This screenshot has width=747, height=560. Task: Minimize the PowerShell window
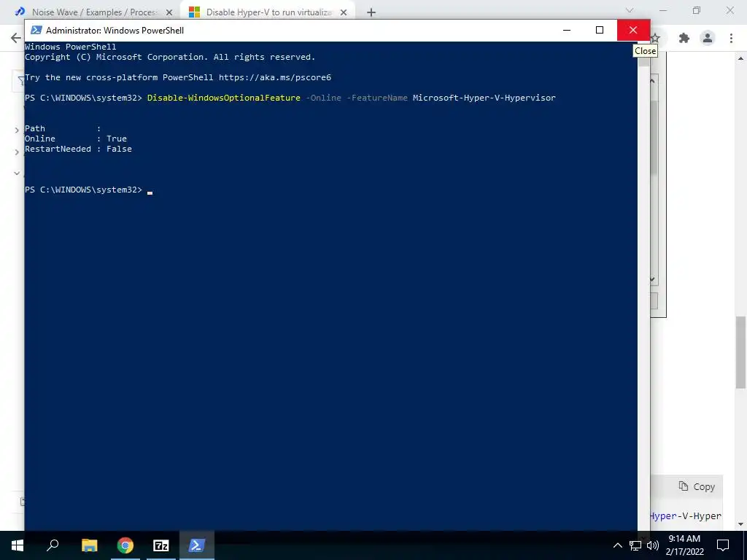(x=566, y=30)
